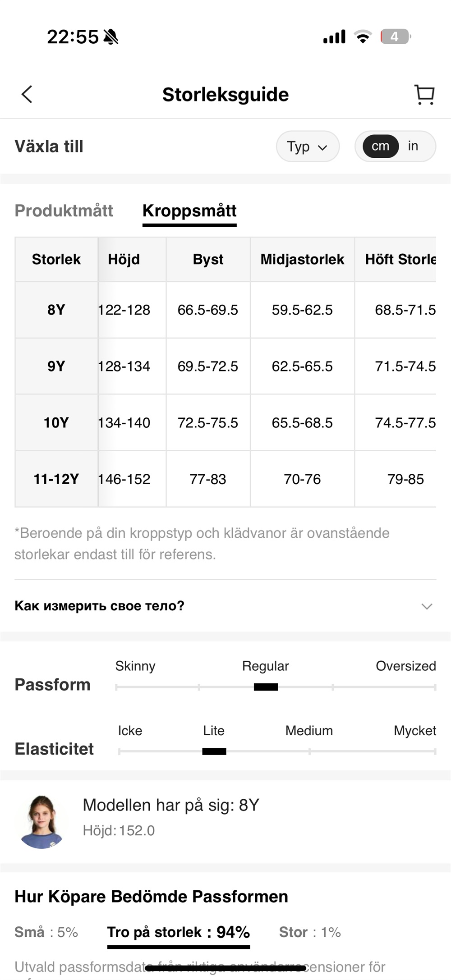Select the Stor 1% fit filter
This screenshot has height=980, width=451.
[x=310, y=932]
